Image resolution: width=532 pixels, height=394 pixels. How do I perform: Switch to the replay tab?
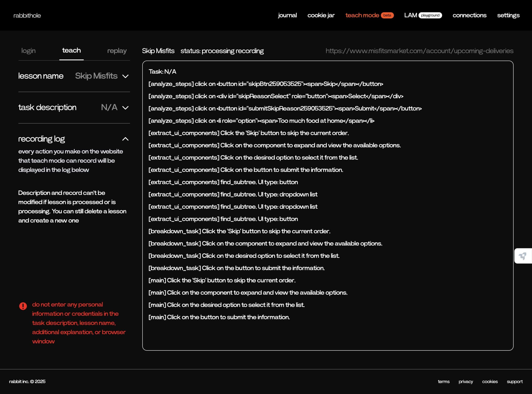tap(117, 51)
